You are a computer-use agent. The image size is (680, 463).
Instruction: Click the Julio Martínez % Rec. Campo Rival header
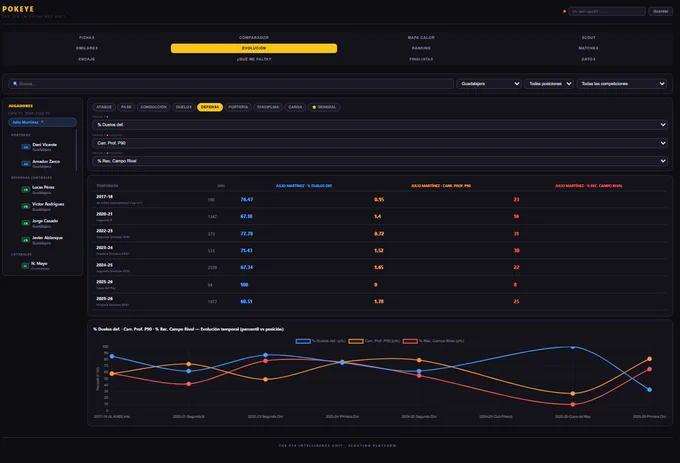(588, 186)
